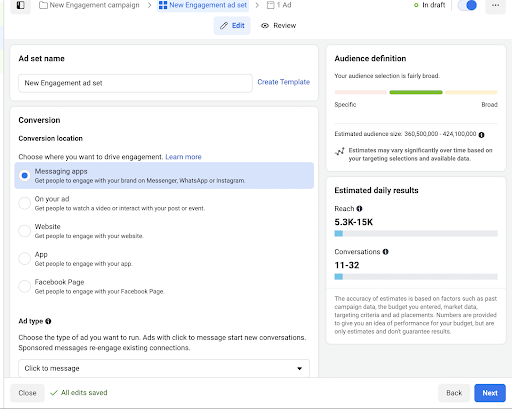This screenshot has height=409, width=512.
Task: Click the campaign folder icon in breadcrumb
Action: [x=43, y=5]
